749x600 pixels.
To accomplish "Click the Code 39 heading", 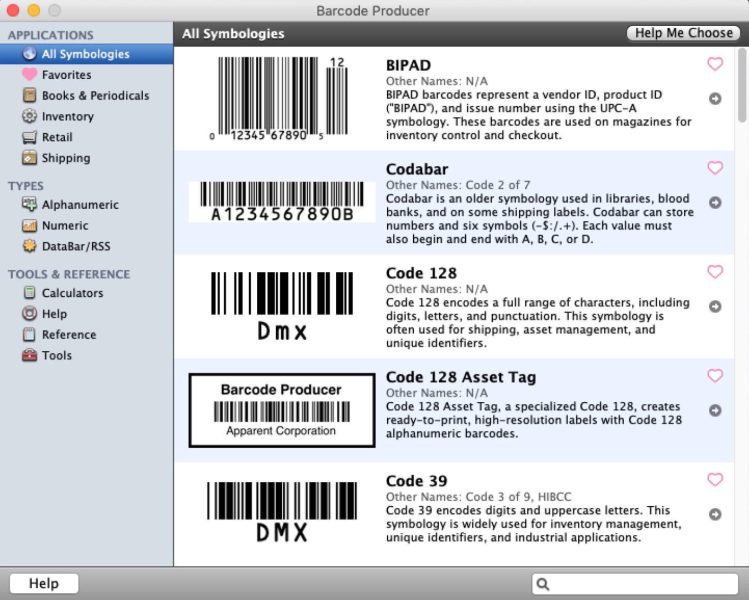I will tap(417, 481).
